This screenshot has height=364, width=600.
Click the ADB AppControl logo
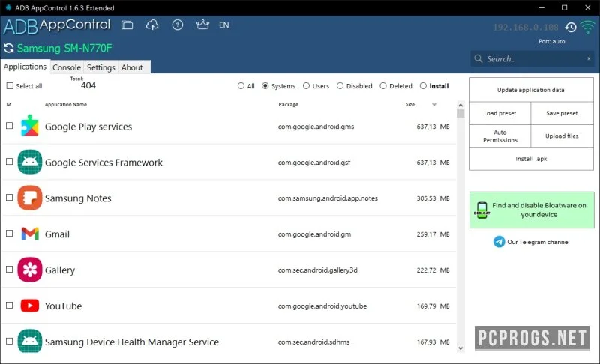coord(57,26)
